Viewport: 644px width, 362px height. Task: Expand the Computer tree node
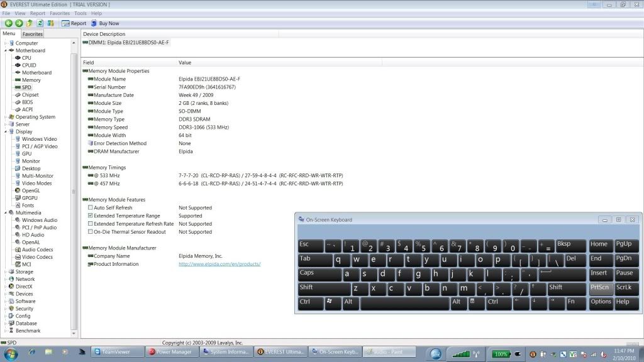(5, 43)
